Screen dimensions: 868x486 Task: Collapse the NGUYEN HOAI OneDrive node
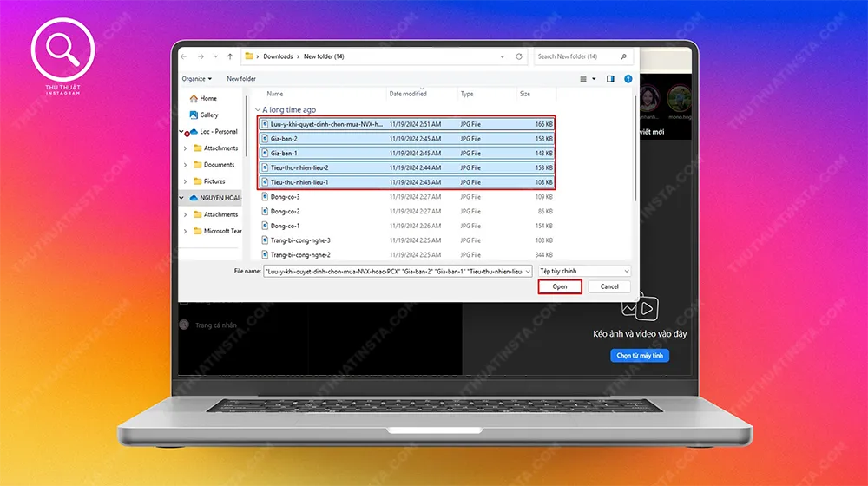(x=181, y=198)
